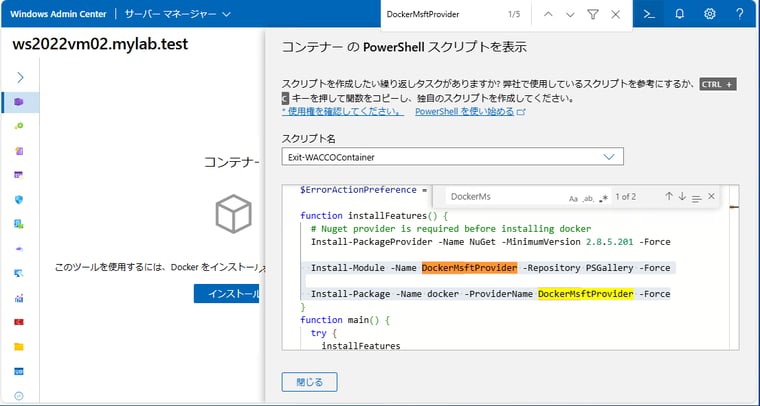760x406 pixels.
Task: Toggle match whole word in editor find
Action: [588, 198]
